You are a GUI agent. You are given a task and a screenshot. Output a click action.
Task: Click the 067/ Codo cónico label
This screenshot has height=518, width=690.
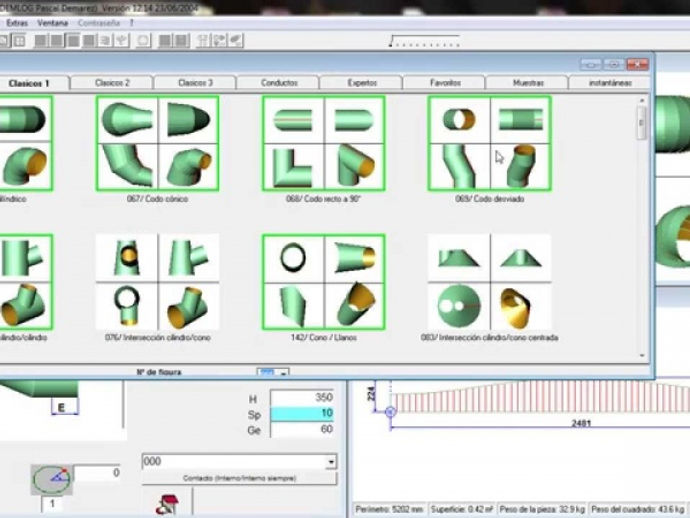[157, 199]
